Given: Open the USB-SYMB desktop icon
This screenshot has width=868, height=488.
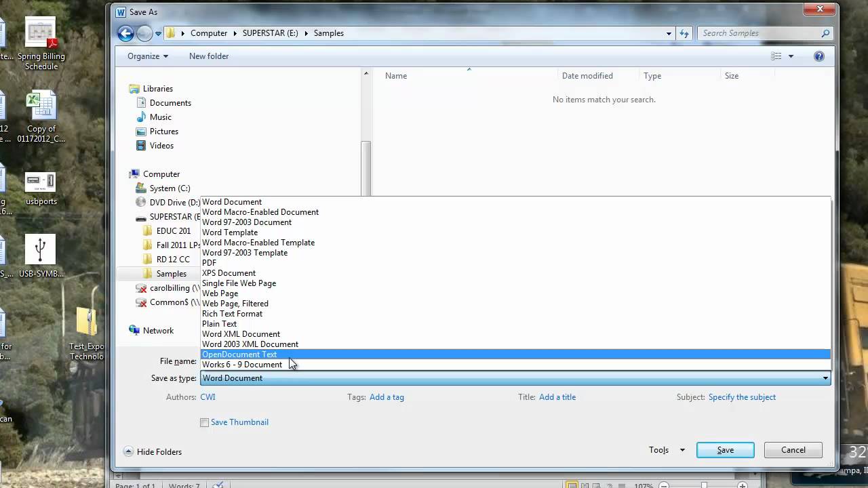Looking at the screenshot, I should click(41, 257).
